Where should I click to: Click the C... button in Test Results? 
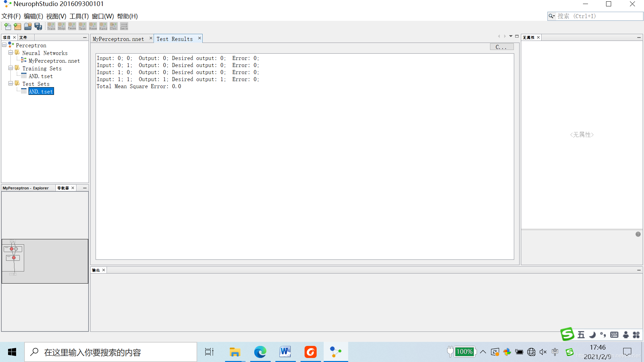[x=501, y=47]
